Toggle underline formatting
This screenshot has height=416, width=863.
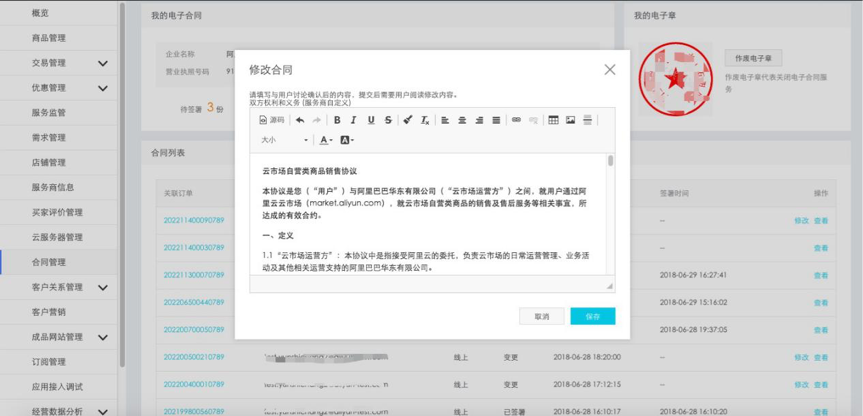point(371,120)
